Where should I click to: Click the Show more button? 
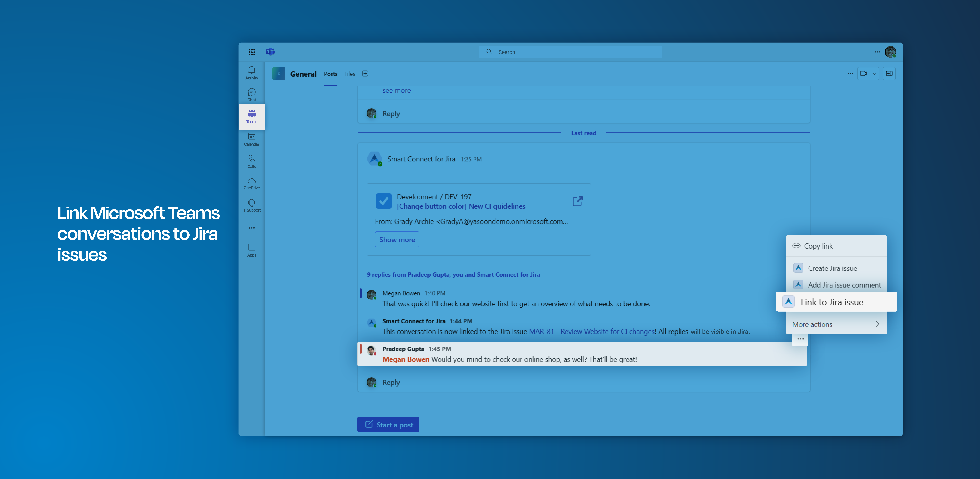(x=397, y=239)
